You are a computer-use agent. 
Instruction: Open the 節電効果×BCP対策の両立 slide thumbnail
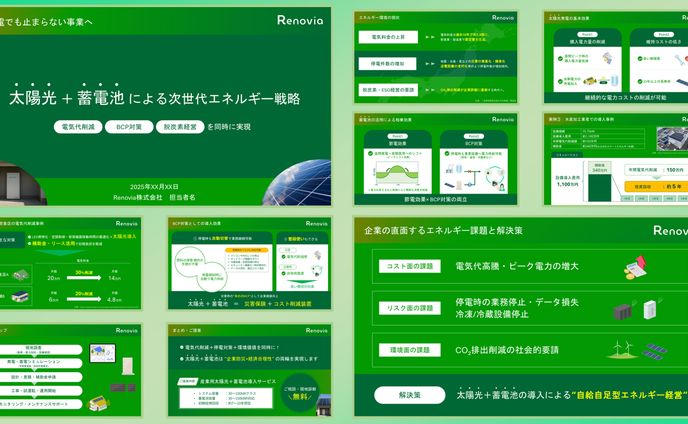point(436,159)
